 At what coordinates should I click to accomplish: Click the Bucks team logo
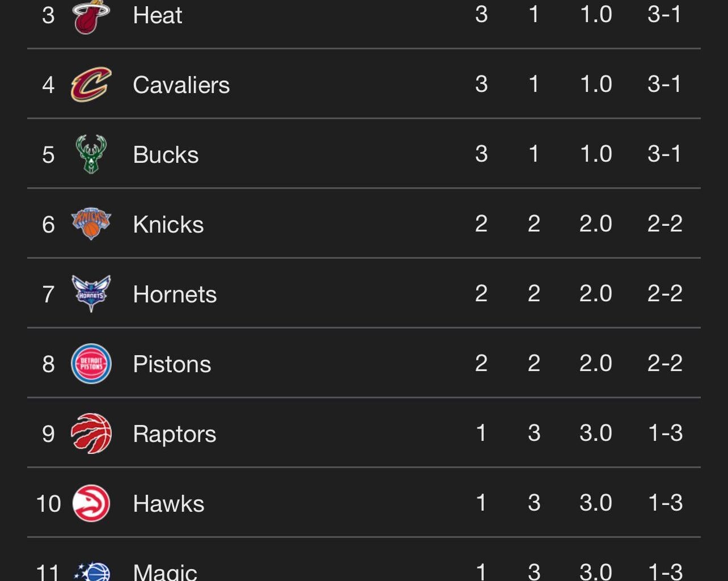pos(91,154)
